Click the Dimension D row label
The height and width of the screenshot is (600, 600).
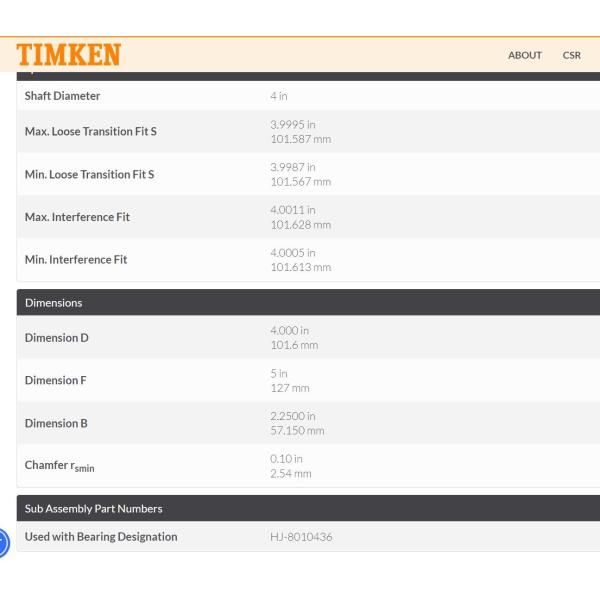click(x=56, y=338)
